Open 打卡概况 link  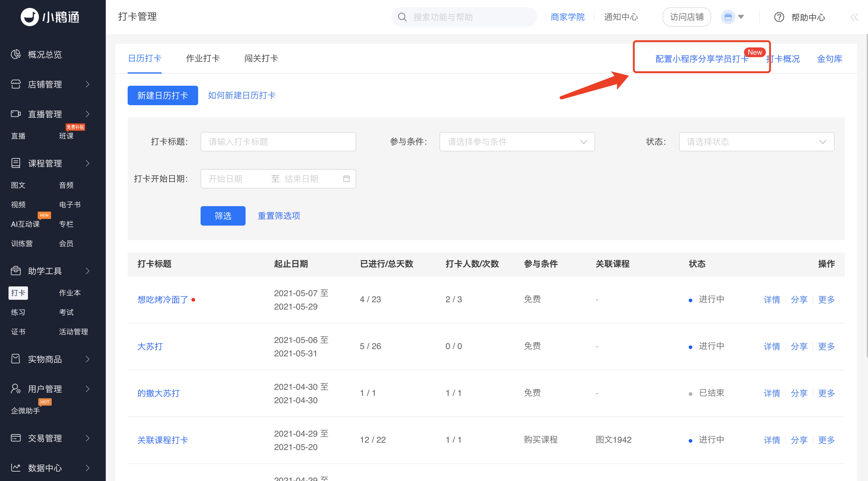click(783, 59)
